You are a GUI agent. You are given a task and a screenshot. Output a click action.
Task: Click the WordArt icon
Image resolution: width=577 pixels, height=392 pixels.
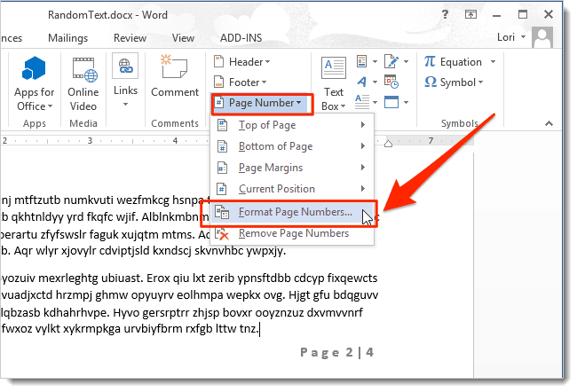pyautogui.click(x=362, y=82)
